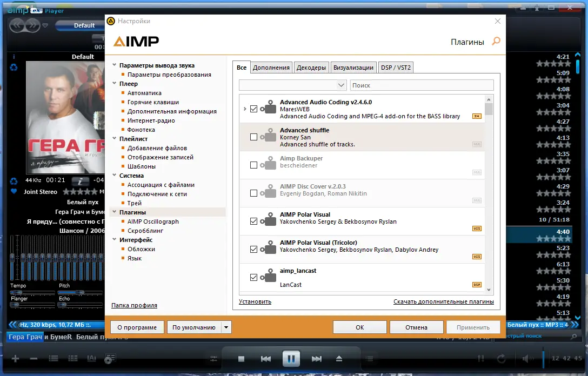Screen dimensions: 588x376
Task: Pause the current track
Action: coord(291,358)
